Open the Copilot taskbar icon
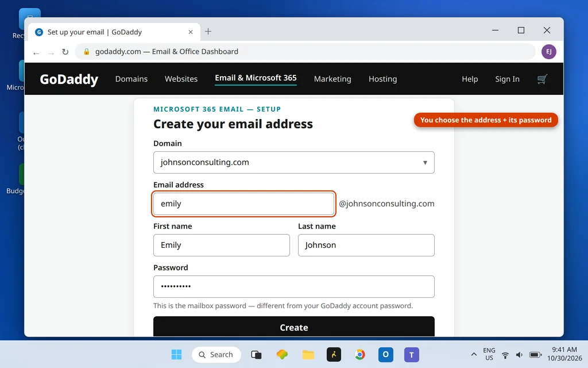This screenshot has height=368, width=588. click(282, 354)
